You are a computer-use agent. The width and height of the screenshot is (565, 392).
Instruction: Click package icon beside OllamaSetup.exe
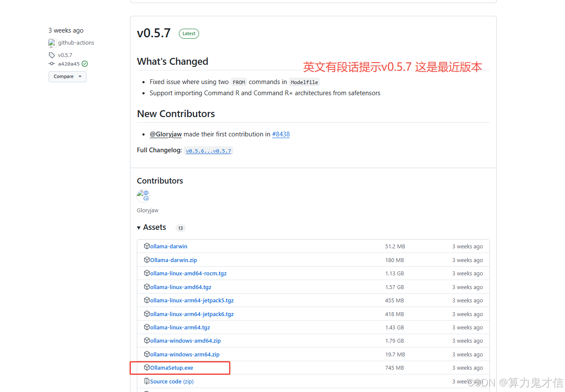[x=147, y=368]
